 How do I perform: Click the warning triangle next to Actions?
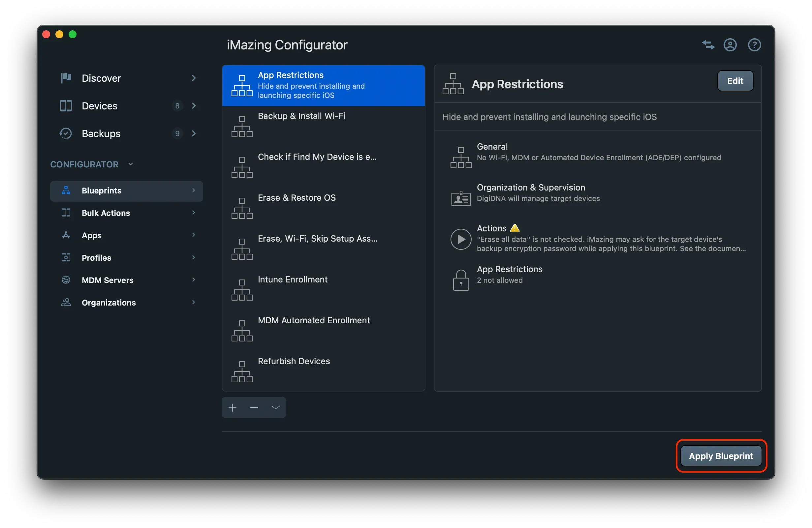point(515,228)
